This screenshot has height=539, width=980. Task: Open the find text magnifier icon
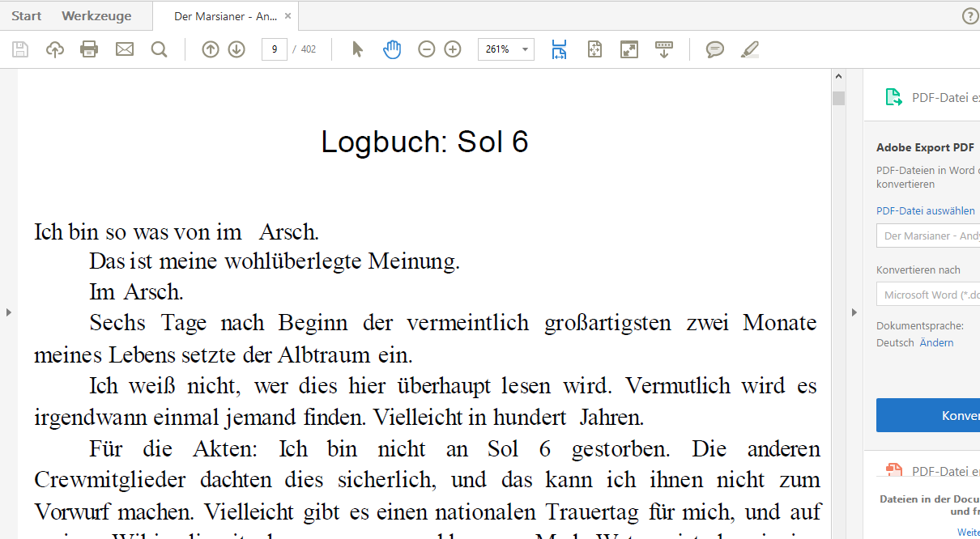[160, 49]
